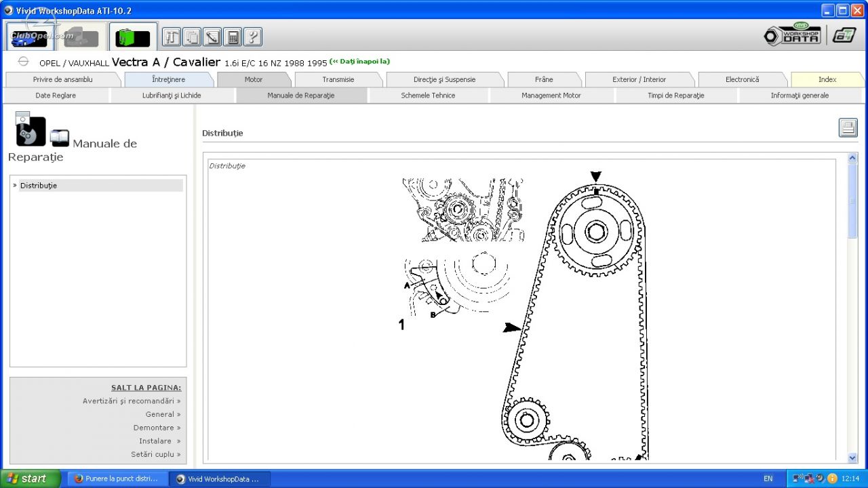Switch to Direcţie şi Suspensie tab

444,79
